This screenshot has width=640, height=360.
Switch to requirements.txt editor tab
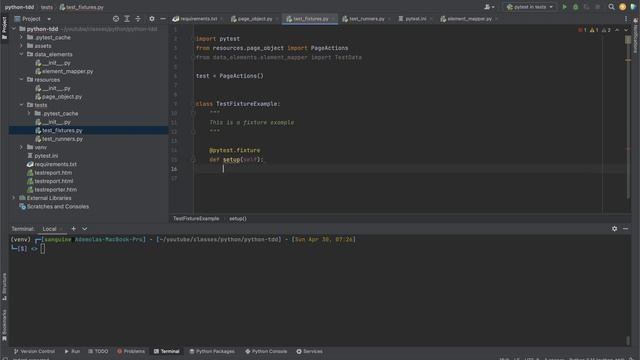[198, 19]
